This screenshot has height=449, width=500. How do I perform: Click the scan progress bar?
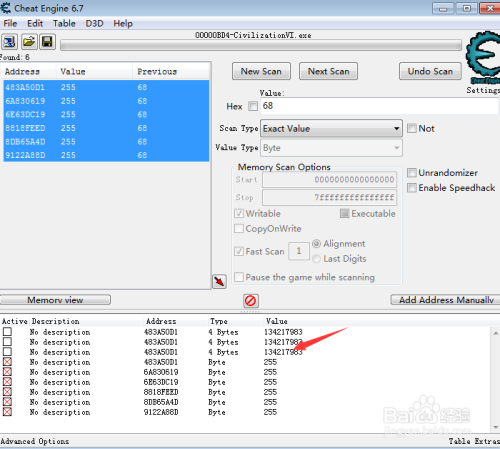point(261,45)
